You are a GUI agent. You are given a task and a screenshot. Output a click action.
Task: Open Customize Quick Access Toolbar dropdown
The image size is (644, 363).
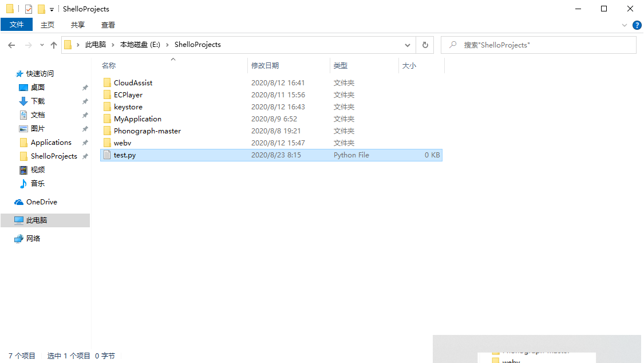[x=52, y=9]
